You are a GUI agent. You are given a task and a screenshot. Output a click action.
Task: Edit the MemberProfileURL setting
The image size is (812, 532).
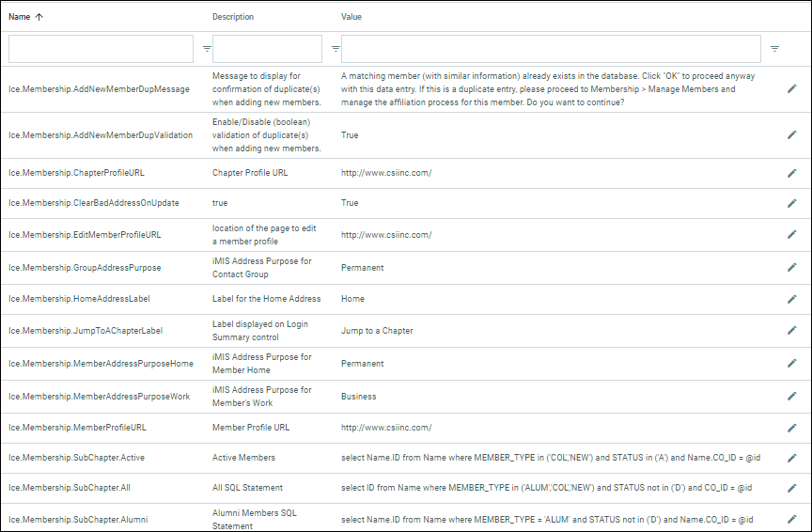[791, 427]
